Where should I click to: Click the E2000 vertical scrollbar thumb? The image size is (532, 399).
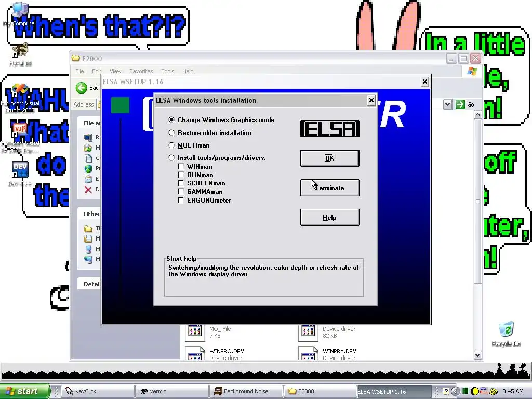coord(478,201)
